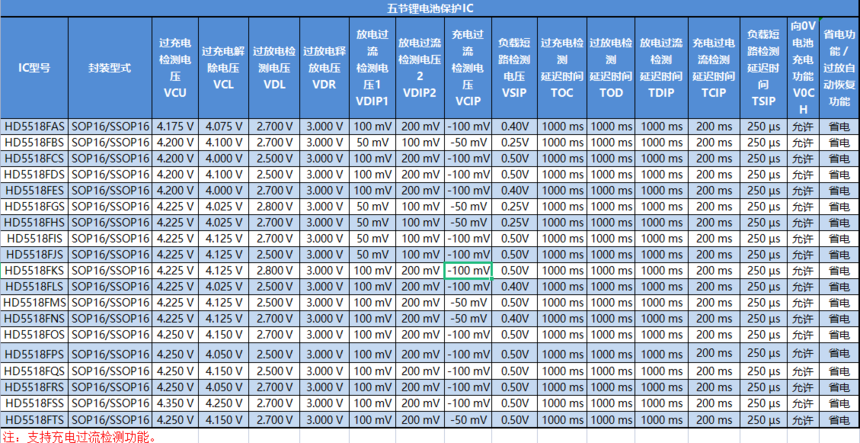Image resolution: width=860 pixels, height=443 pixels.
Task: Select the HD5518FIS model cell
Action: click(35, 238)
